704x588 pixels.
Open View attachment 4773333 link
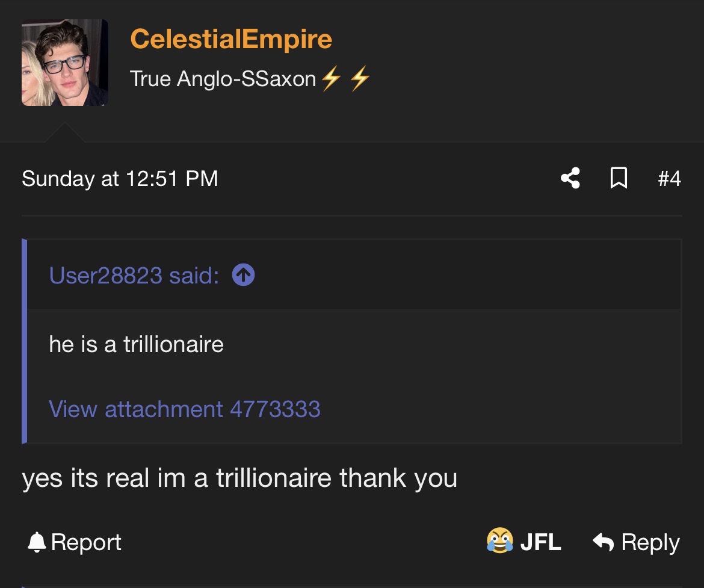pyautogui.click(x=184, y=409)
